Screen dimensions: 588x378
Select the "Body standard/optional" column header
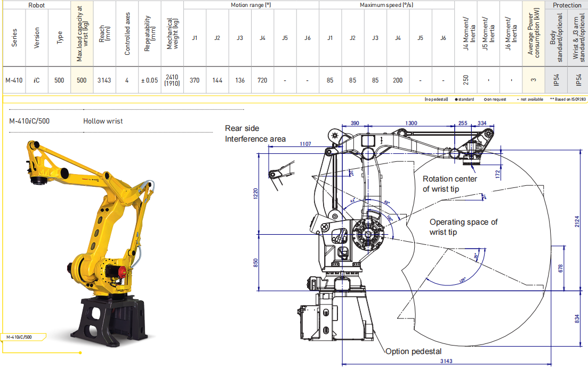click(x=556, y=37)
